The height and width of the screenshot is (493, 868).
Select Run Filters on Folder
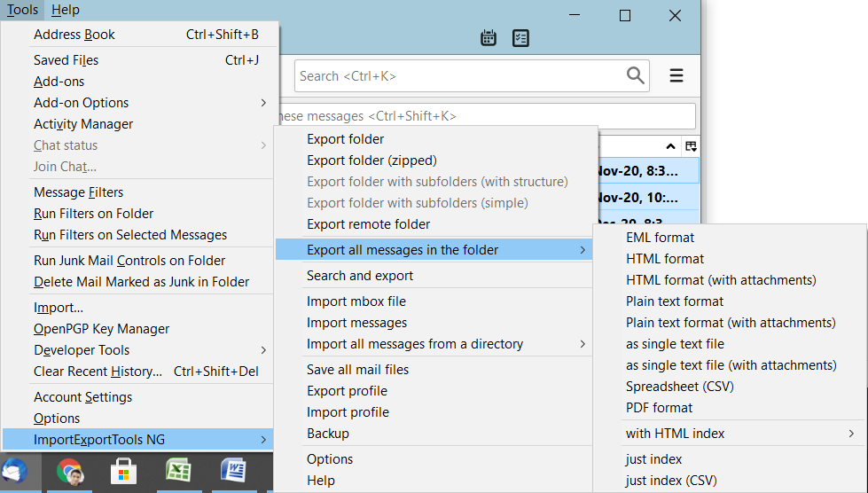[138, 214]
